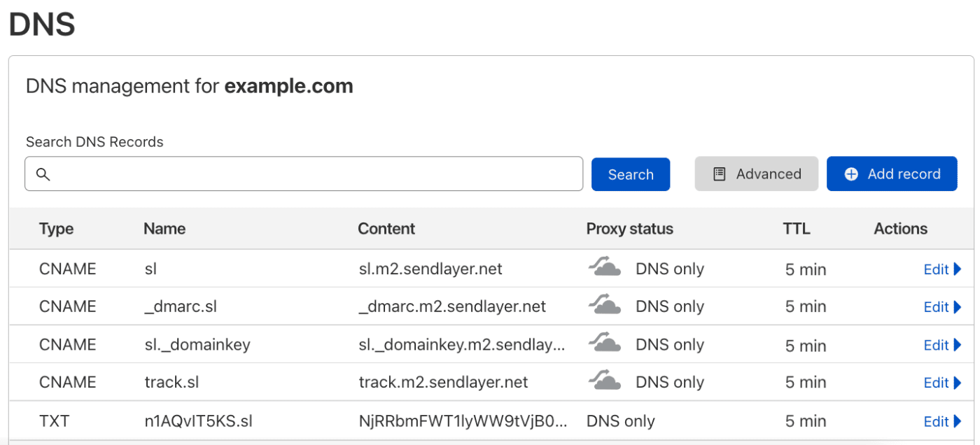This screenshot has height=445, width=980.
Task: Open the Advanced options
Action: click(756, 173)
